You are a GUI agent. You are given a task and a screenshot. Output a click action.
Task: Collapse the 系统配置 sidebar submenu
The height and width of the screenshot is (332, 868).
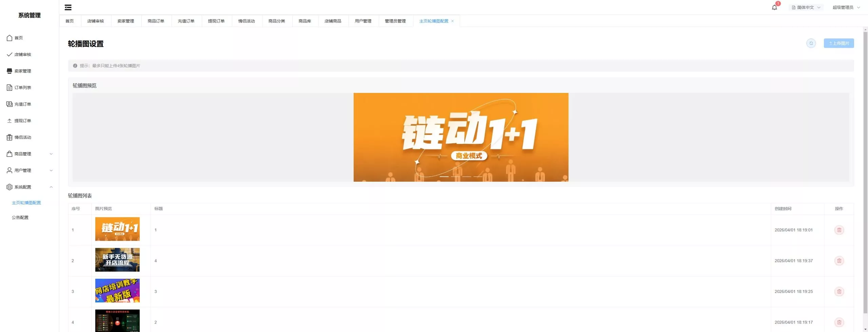click(51, 187)
